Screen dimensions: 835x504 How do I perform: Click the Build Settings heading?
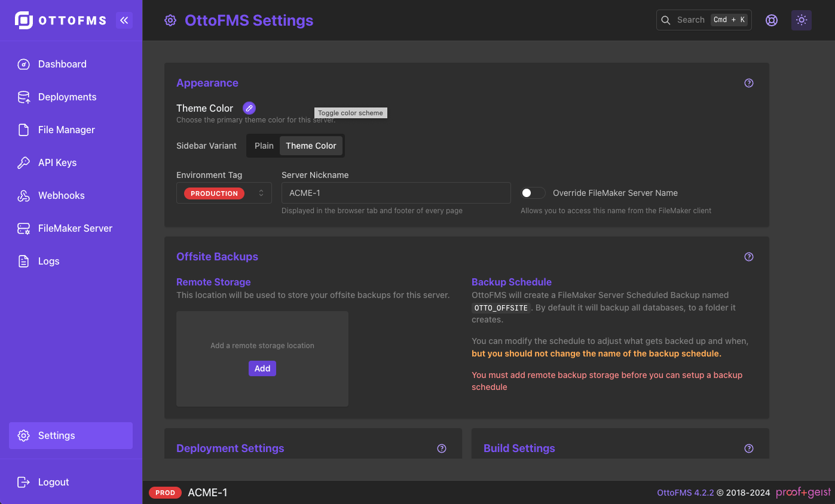[x=519, y=448]
